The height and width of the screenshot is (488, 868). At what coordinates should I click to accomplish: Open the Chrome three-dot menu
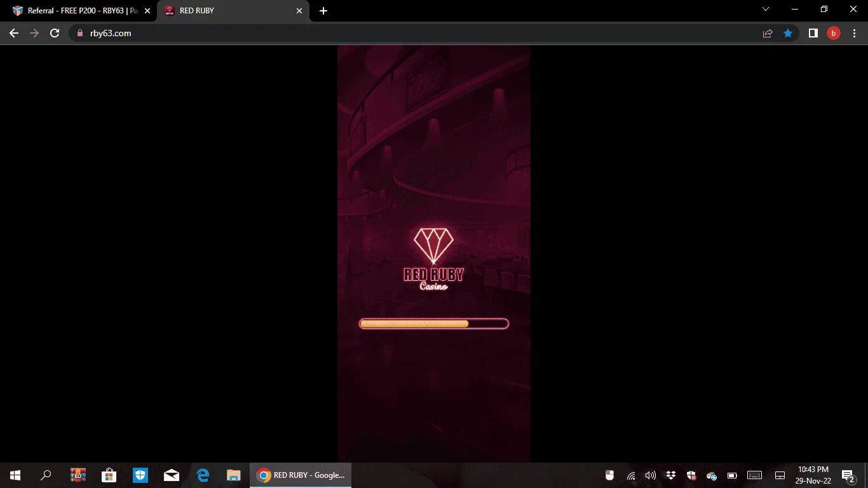point(854,33)
